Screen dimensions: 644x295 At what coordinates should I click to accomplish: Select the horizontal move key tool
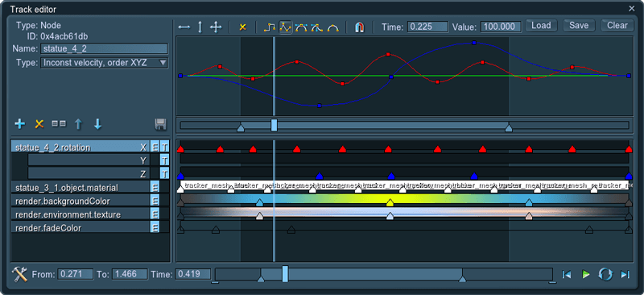184,27
